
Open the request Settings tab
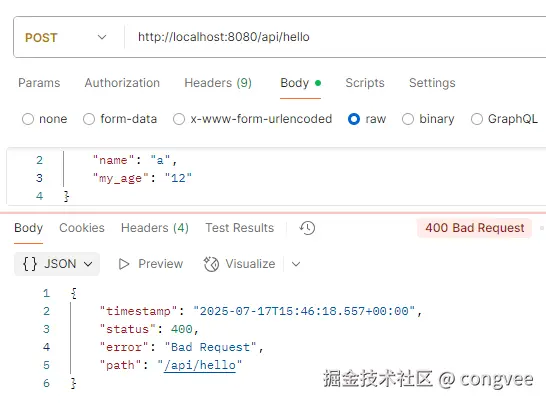(x=432, y=83)
